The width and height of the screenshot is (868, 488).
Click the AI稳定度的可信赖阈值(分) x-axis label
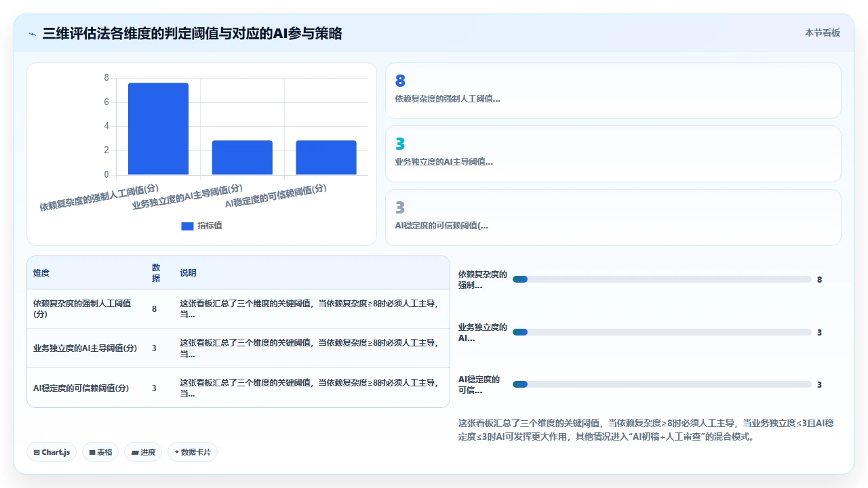click(x=276, y=197)
